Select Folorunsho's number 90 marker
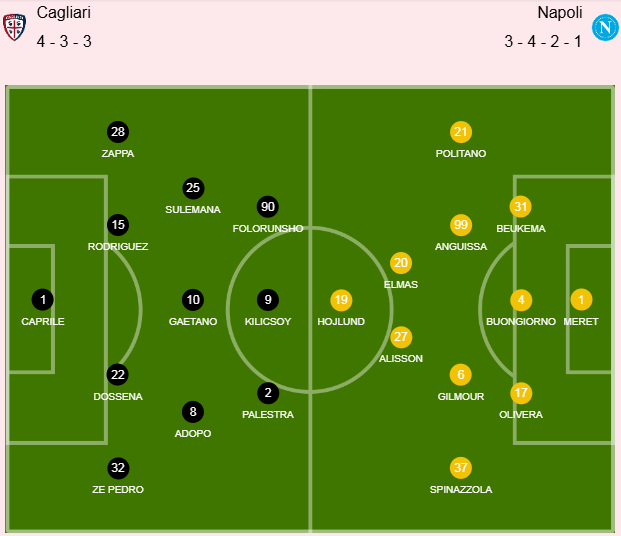The height and width of the screenshot is (536, 621). 267,207
